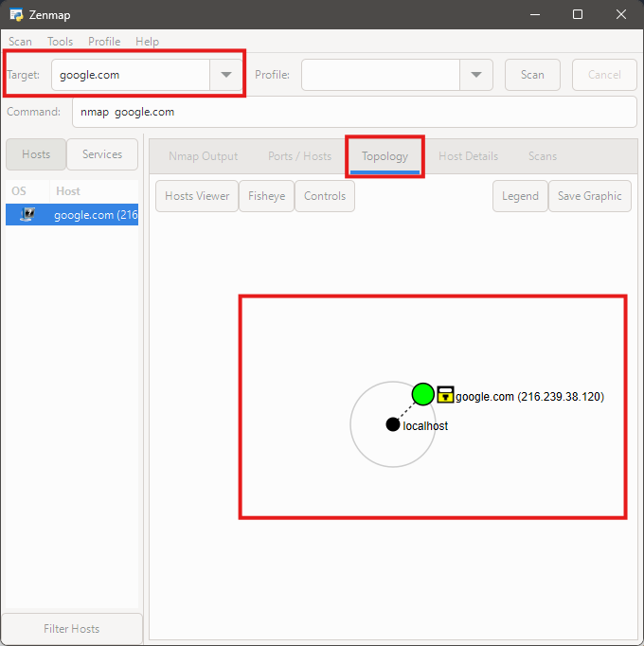
Task: Click into the Profile input field
Action: point(381,75)
